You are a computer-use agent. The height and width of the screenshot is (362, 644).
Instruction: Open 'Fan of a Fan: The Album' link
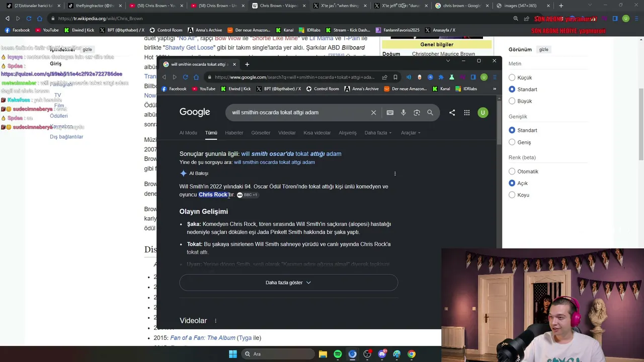(203, 338)
